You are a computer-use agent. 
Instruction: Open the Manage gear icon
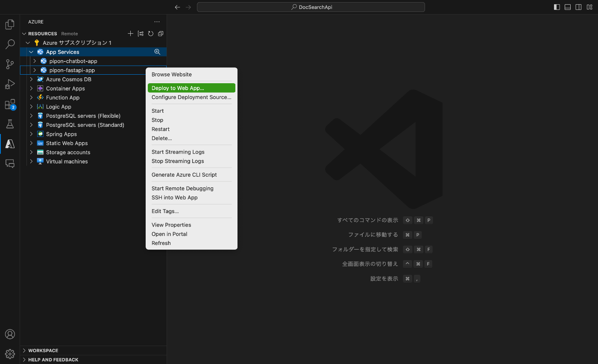10,354
